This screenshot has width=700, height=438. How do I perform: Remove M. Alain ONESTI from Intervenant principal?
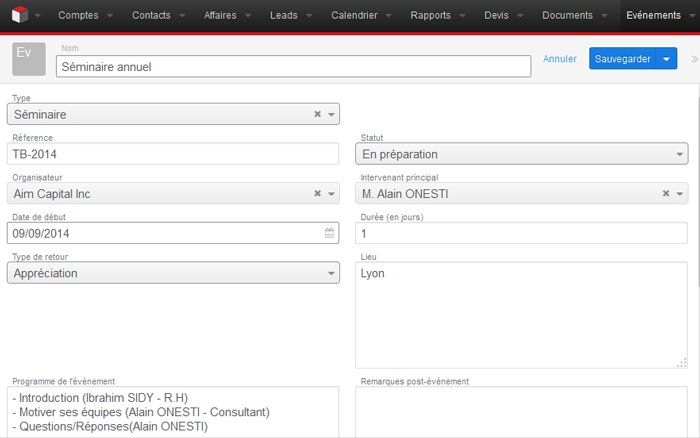(665, 193)
